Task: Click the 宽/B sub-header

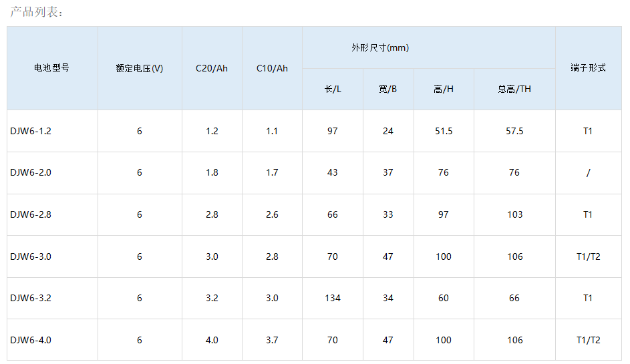Action: click(x=388, y=89)
